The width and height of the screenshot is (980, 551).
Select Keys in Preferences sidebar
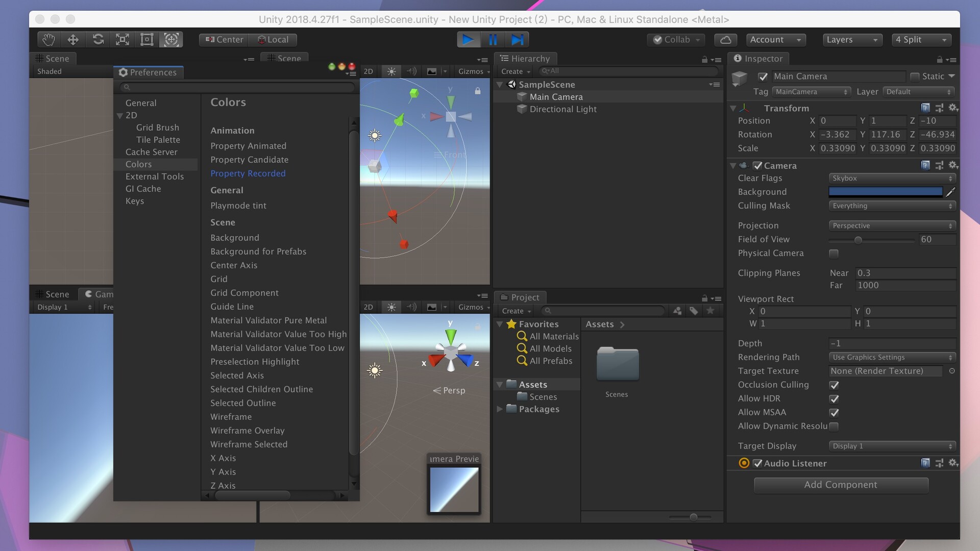tap(135, 201)
